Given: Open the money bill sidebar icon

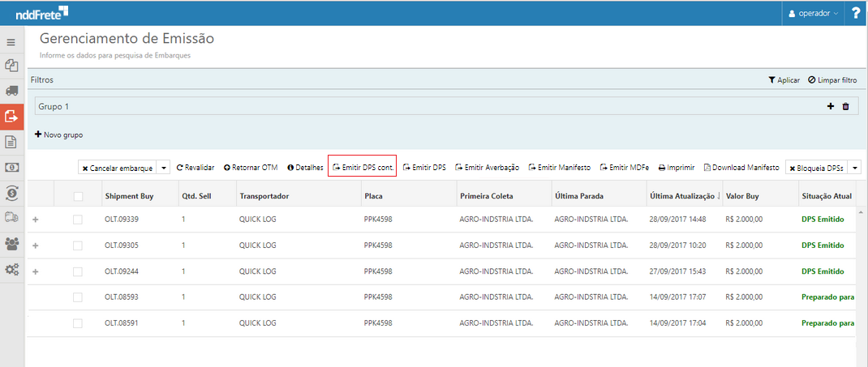Looking at the screenshot, I should click(x=11, y=168).
